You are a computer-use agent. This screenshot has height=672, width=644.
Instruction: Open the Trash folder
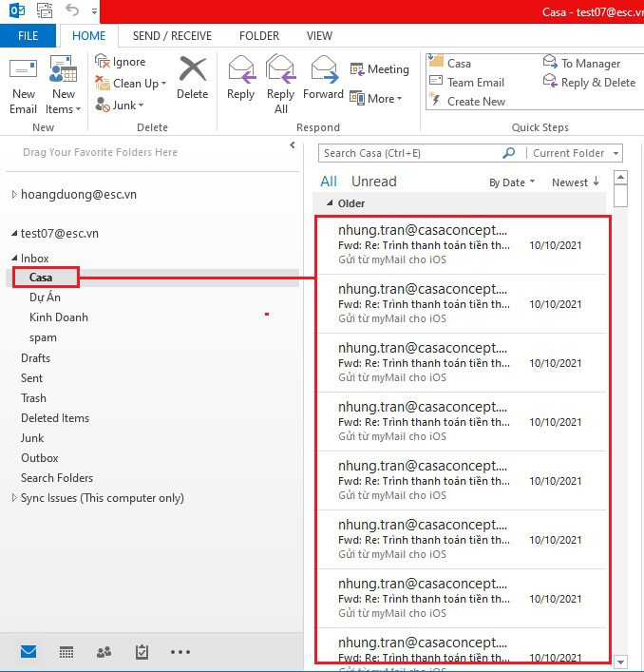tap(33, 398)
